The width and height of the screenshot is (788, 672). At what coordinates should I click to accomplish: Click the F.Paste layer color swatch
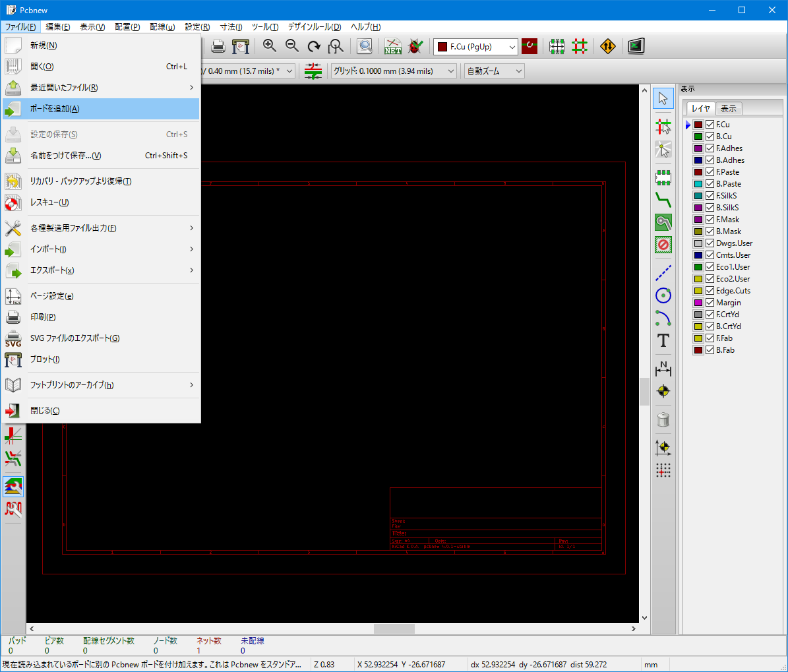[698, 172]
